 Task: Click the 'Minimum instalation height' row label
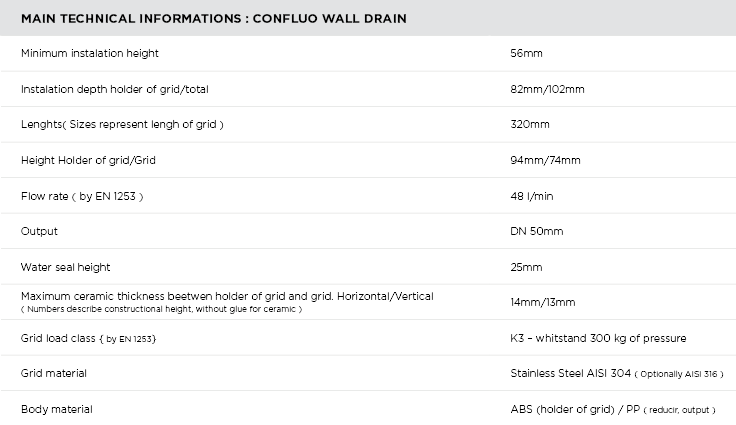[x=90, y=53]
